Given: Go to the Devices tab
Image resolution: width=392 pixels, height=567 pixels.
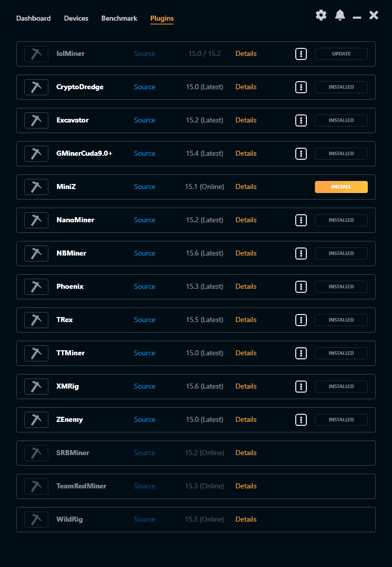Looking at the screenshot, I should point(76,19).
